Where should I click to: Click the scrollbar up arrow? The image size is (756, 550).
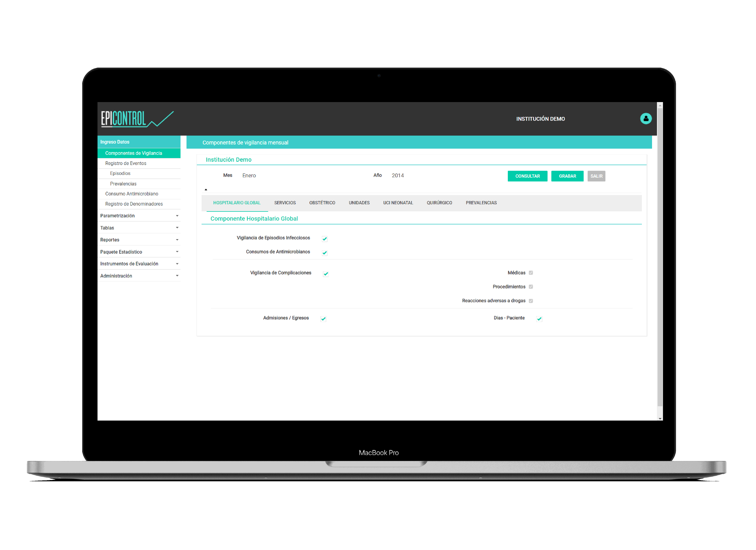[x=660, y=106]
